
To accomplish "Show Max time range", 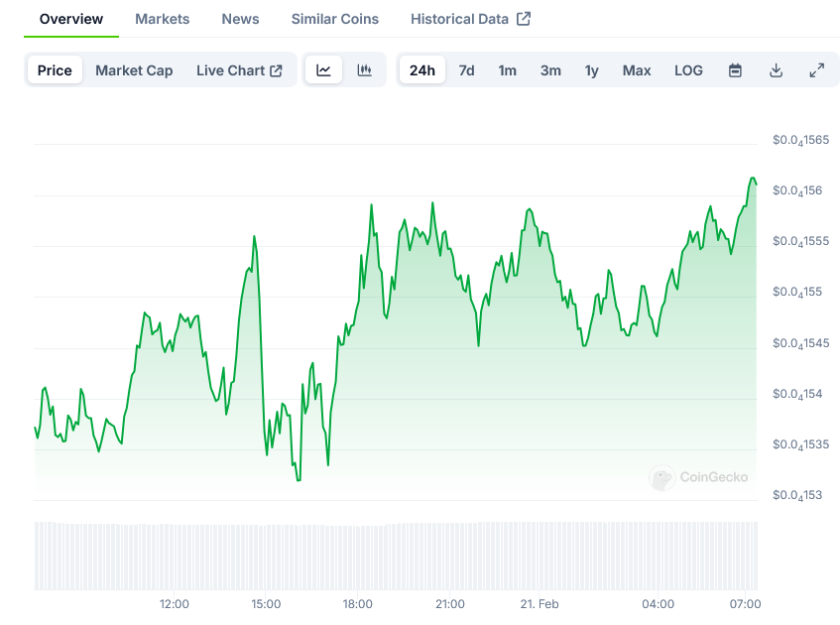I will tap(637, 70).
